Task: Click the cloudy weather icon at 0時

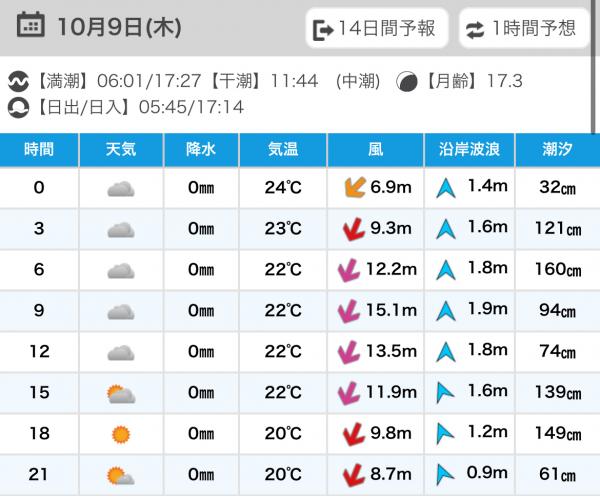Action: [x=121, y=188]
